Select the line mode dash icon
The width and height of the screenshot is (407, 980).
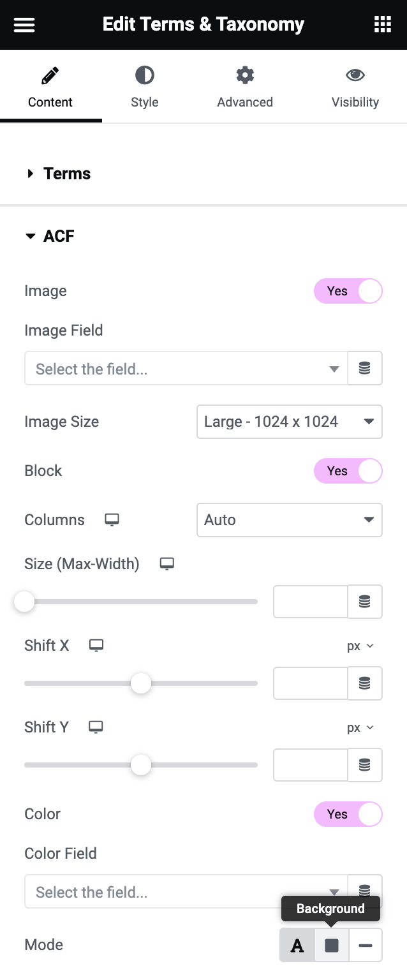point(366,945)
